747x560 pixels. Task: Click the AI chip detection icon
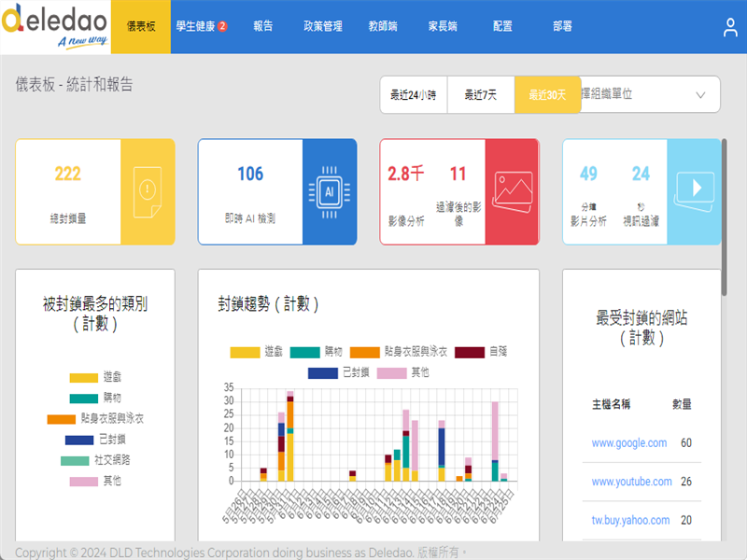(x=329, y=191)
